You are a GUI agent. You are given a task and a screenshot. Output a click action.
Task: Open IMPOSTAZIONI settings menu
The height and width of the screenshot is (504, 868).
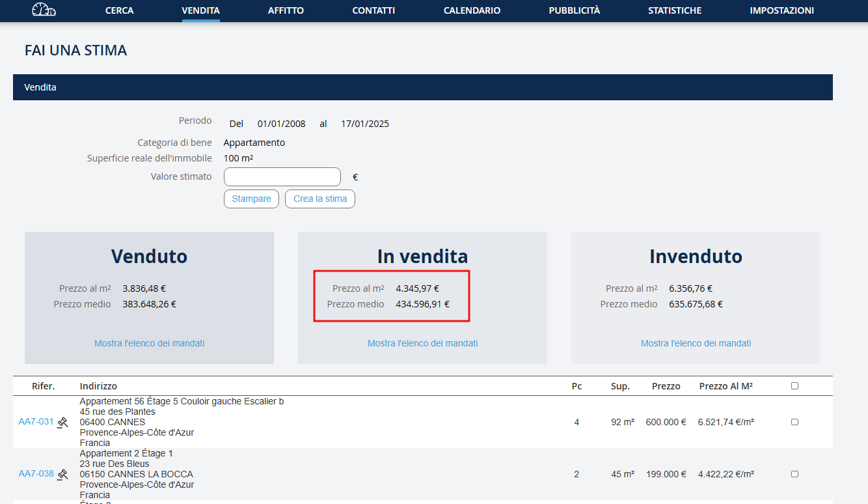781,10
